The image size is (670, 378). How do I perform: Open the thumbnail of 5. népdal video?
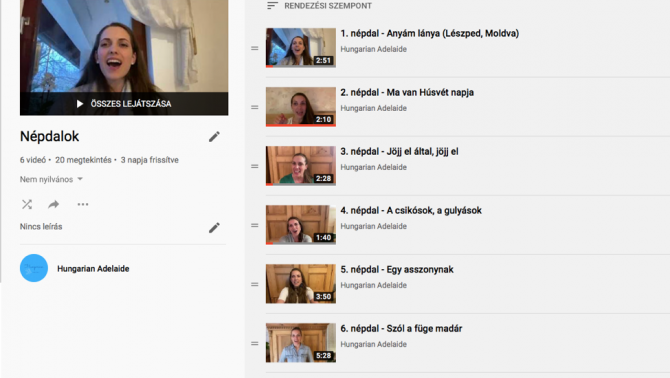pos(301,284)
